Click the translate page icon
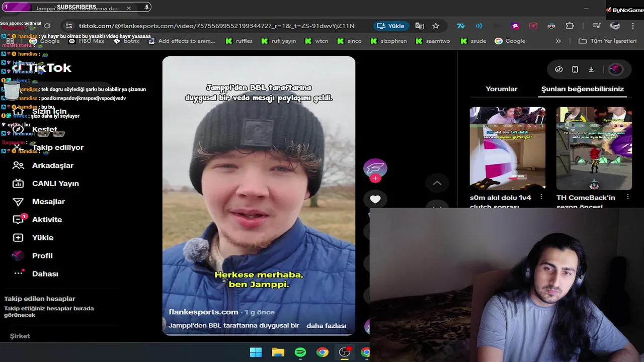Image resolution: width=644 pixels, height=362 pixels. click(420, 26)
